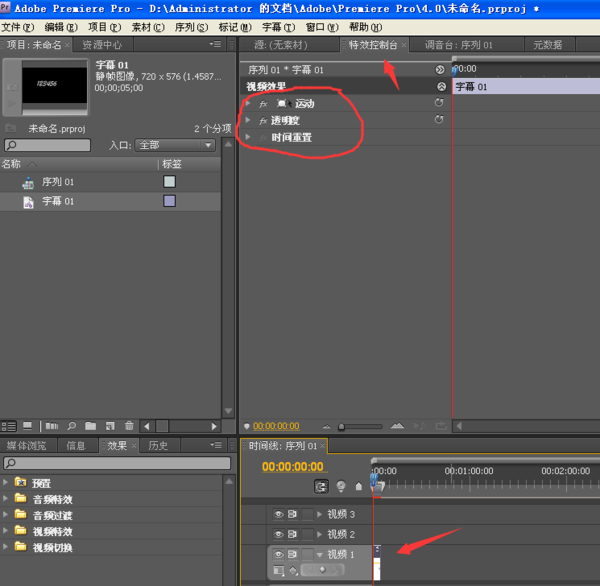Screen dimensions: 600x586
Task: Reset the 运动 (Motion) effect
Action: pos(438,103)
